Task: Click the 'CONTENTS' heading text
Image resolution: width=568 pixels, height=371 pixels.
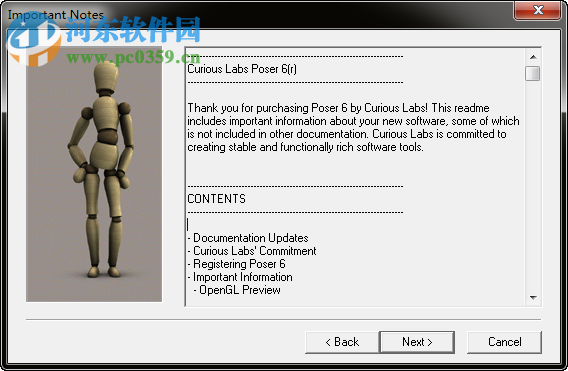Action: click(x=216, y=199)
